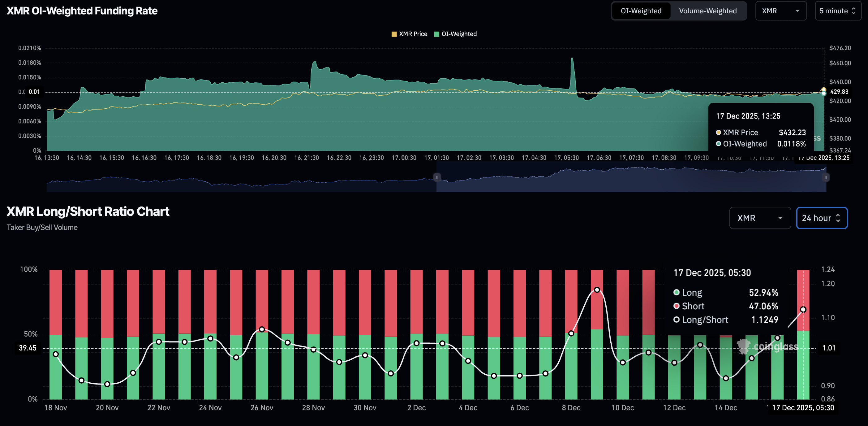Image resolution: width=868 pixels, height=426 pixels.
Task: Click the down chevron on the 24 hour stepper
Action: [839, 221]
